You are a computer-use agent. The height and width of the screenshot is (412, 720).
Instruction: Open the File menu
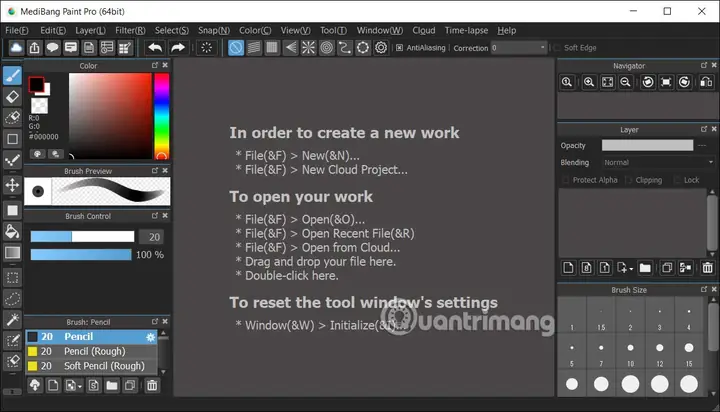(x=17, y=31)
